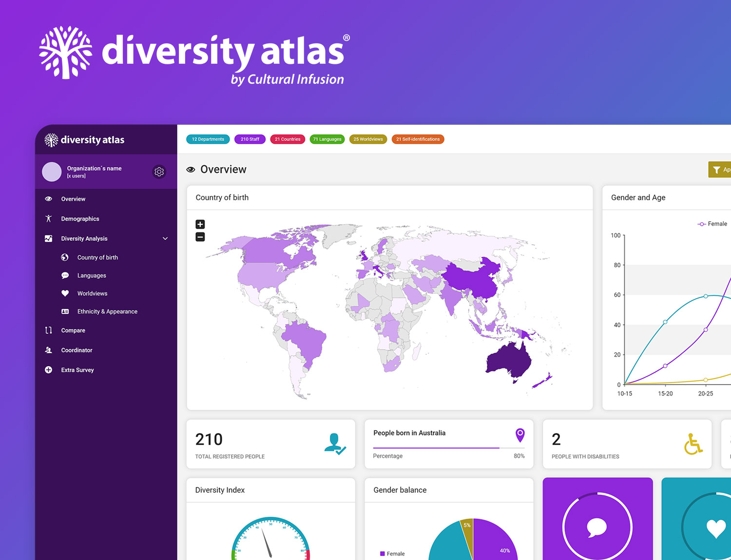Screen dimensions: 731x560
Task: Click the ID card icon for Ethnicity & Appearance
Action: pos(65,311)
